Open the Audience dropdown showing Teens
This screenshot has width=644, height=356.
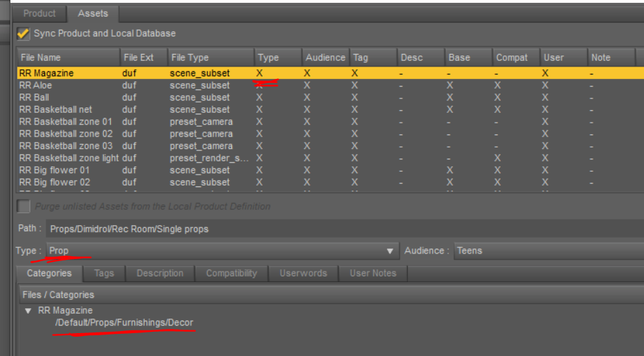(548, 251)
